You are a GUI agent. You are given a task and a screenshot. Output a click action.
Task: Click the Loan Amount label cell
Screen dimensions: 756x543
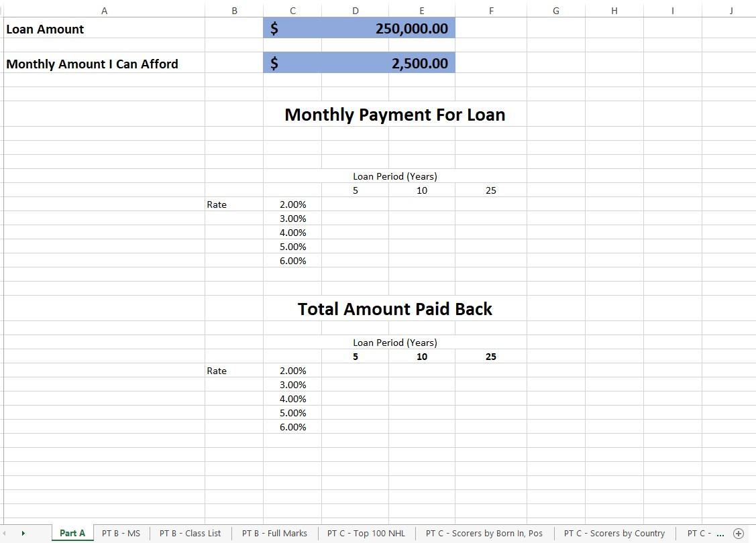pos(44,28)
